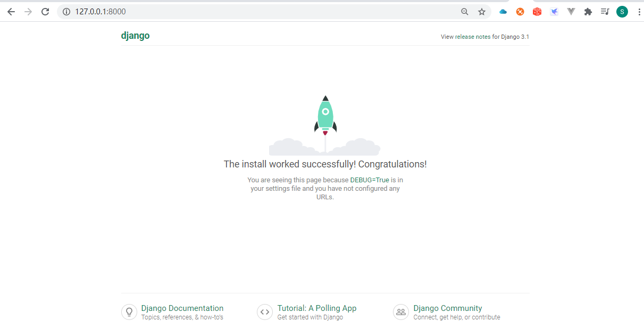
Task: Click the rocket illustration
Action: (x=325, y=116)
